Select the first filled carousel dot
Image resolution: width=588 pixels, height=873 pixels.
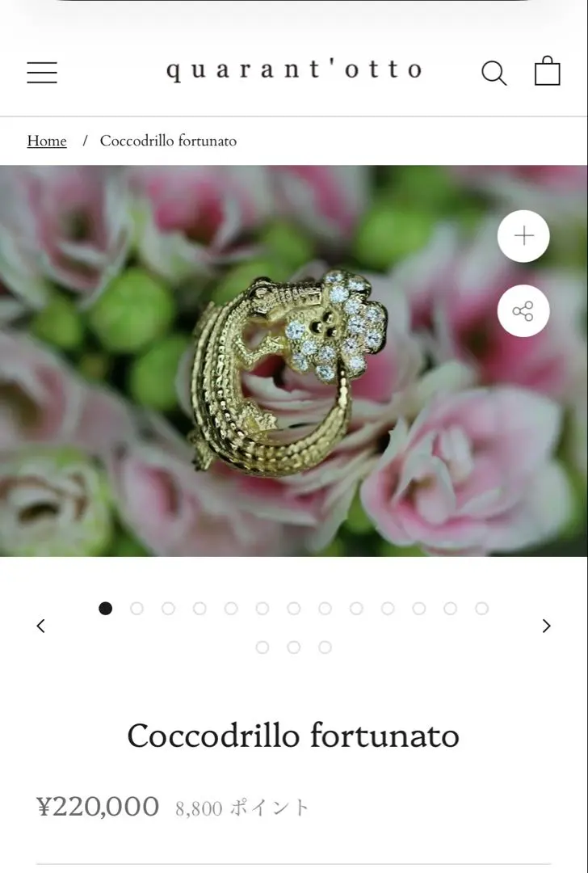[x=105, y=609]
